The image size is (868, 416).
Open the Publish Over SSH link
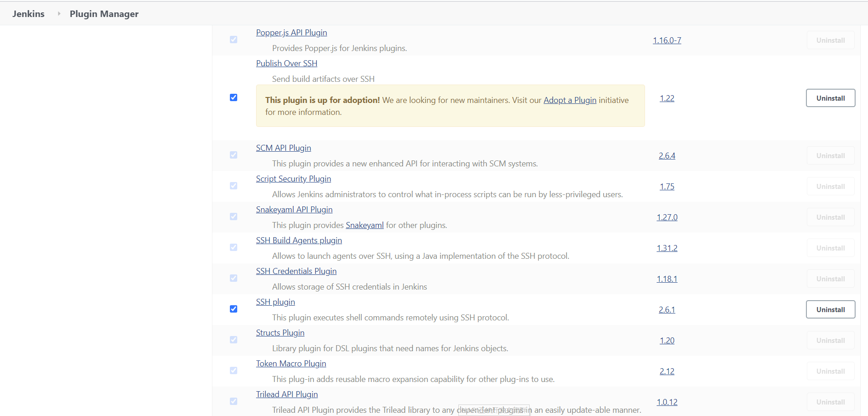pos(286,63)
